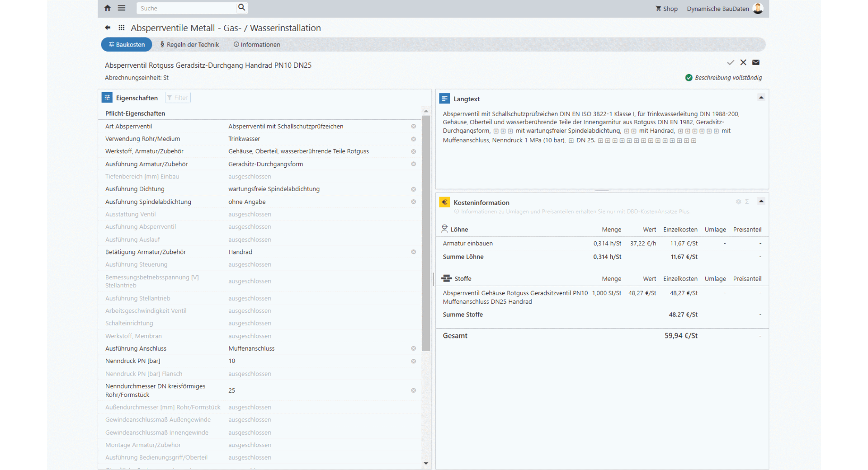Expand the first plus placeholder after Durchgangsform

tap(496, 132)
